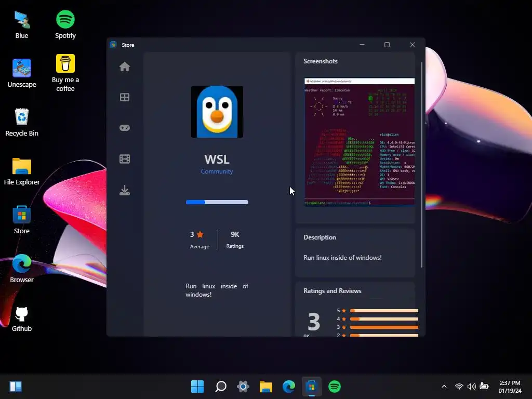Image resolution: width=532 pixels, height=399 pixels.
Task: Click the 3 star rating bar
Action: coord(384,327)
